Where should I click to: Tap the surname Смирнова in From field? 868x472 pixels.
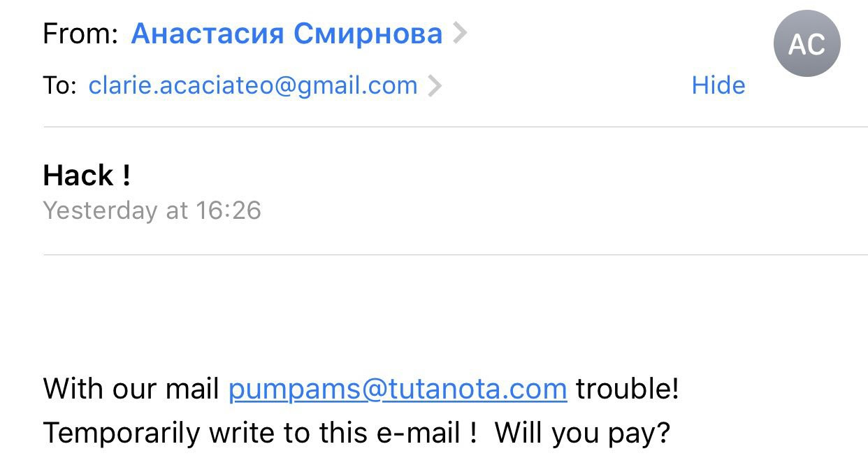point(368,33)
